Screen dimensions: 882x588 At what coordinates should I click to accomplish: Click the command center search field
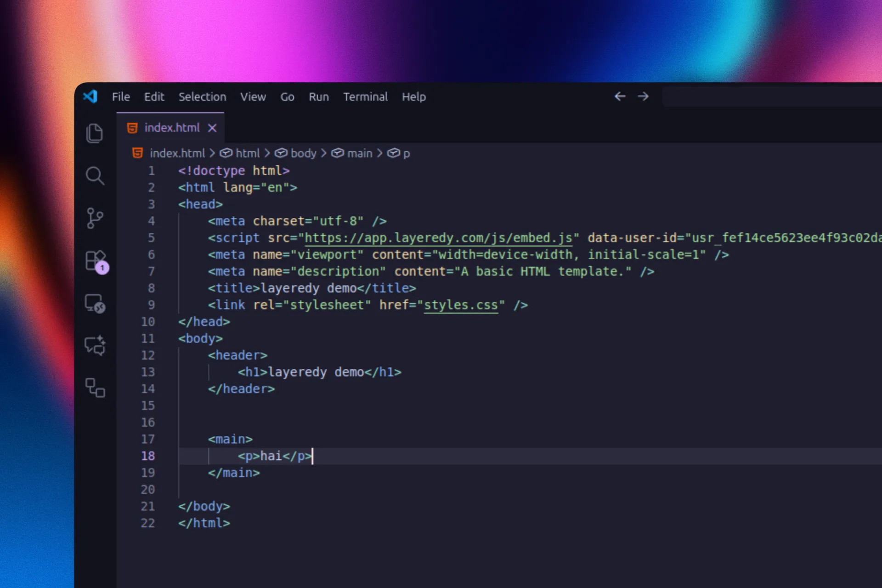[x=772, y=97]
